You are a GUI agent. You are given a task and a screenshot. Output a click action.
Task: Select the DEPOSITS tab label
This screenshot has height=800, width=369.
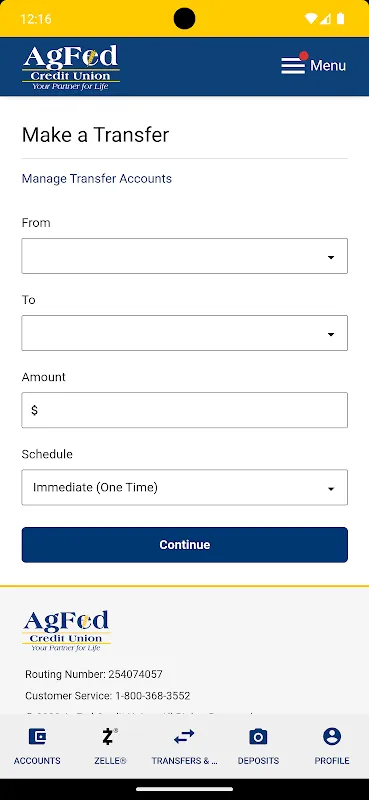[x=258, y=760]
